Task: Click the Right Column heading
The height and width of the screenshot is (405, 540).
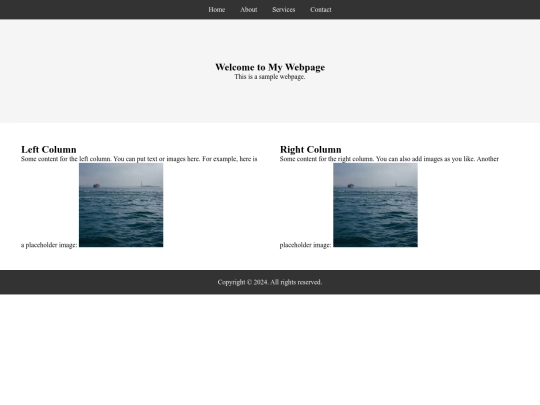Action: tap(311, 149)
